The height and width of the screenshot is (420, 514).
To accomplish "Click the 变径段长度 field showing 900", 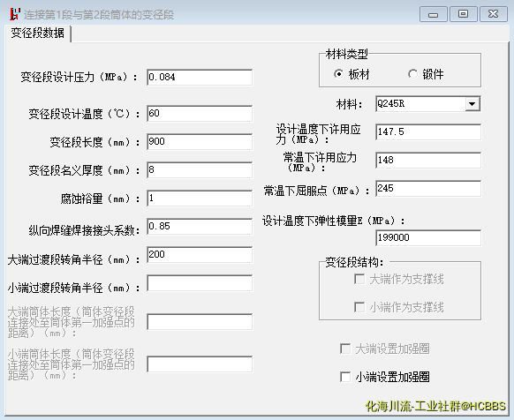I will (200, 142).
